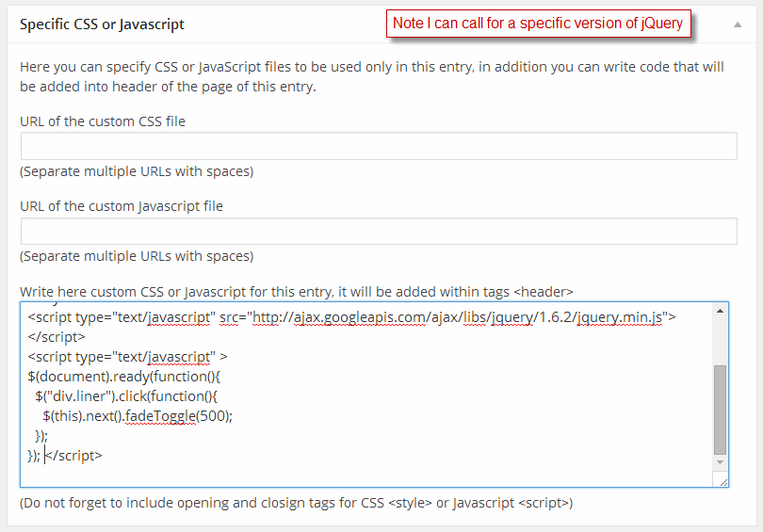Click the code textarea's scroll up arrow
Viewport: 763px width, 532px height.
click(x=721, y=311)
